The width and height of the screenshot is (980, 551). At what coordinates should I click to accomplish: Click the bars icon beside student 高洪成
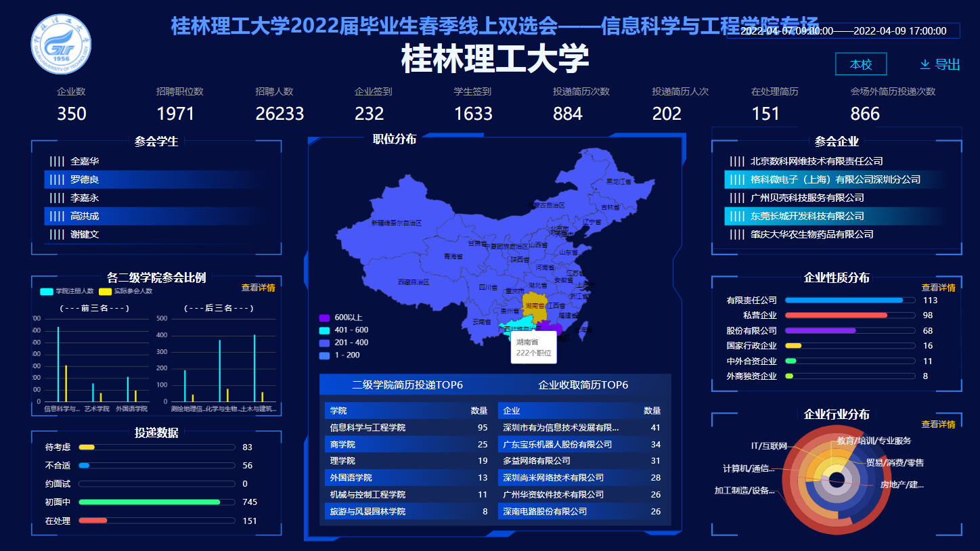(x=57, y=216)
